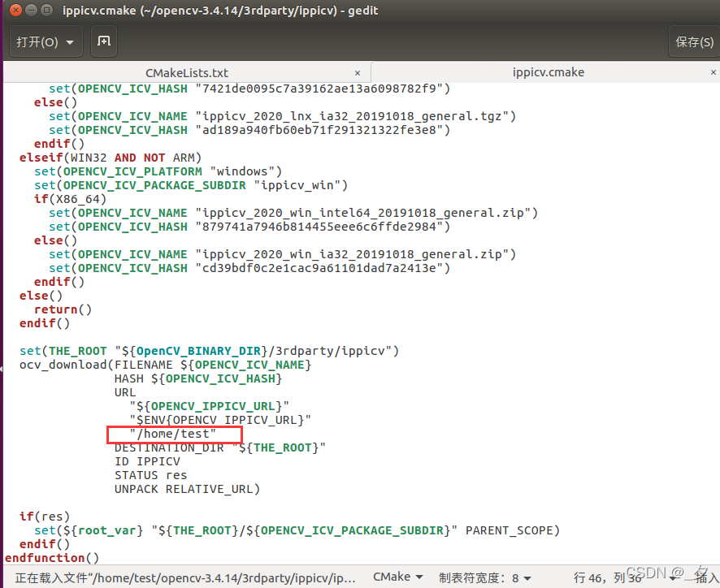Click the set(OPENCV_ICV_PLATFORM "windows") line
The width and height of the screenshot is (720, 588).
[158, 171]
